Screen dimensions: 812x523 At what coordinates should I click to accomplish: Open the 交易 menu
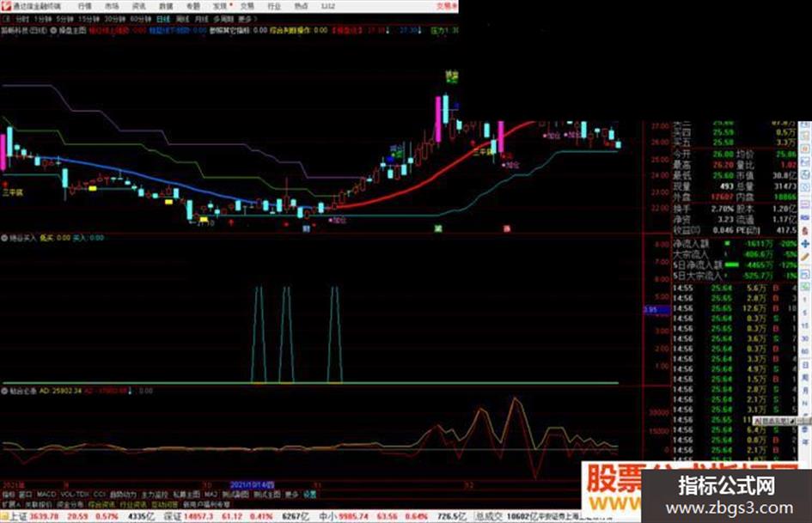pos(247,6)
